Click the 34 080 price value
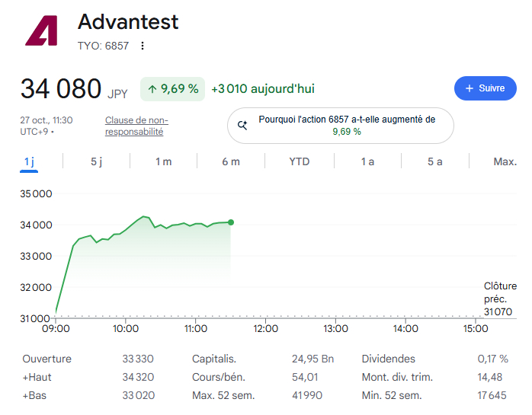Screen dimensions: 532x415 [61, 89]
